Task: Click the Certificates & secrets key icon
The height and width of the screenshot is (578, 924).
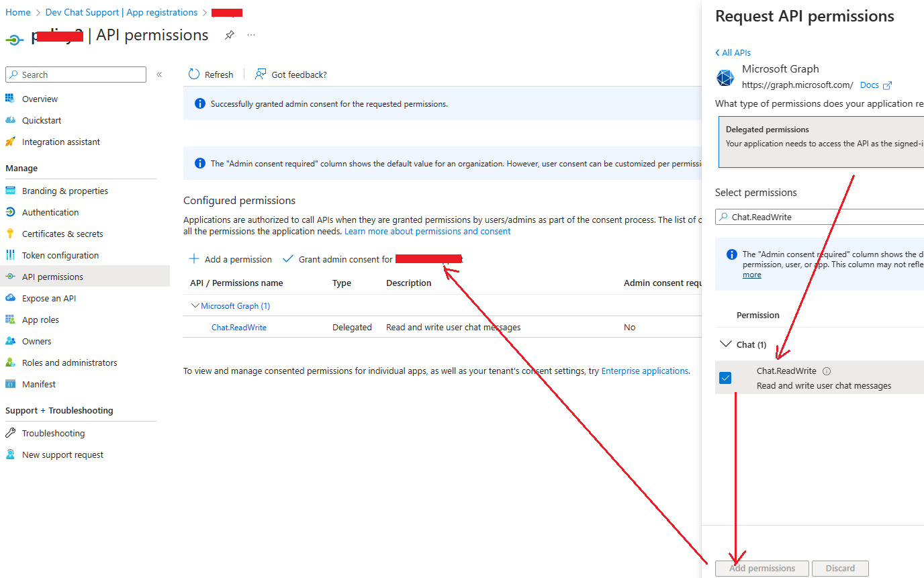Action: (10, 234)
